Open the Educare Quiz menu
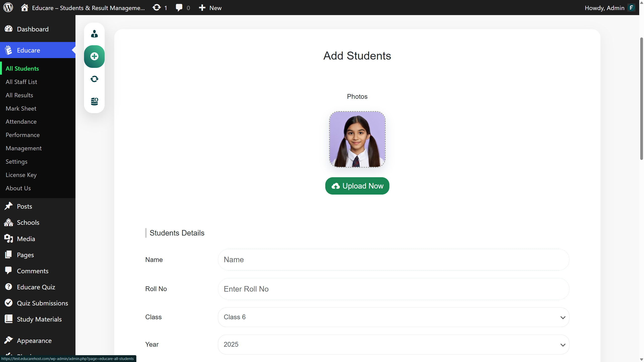The width and height of the screenshot is (644, 362). point(36,287)
